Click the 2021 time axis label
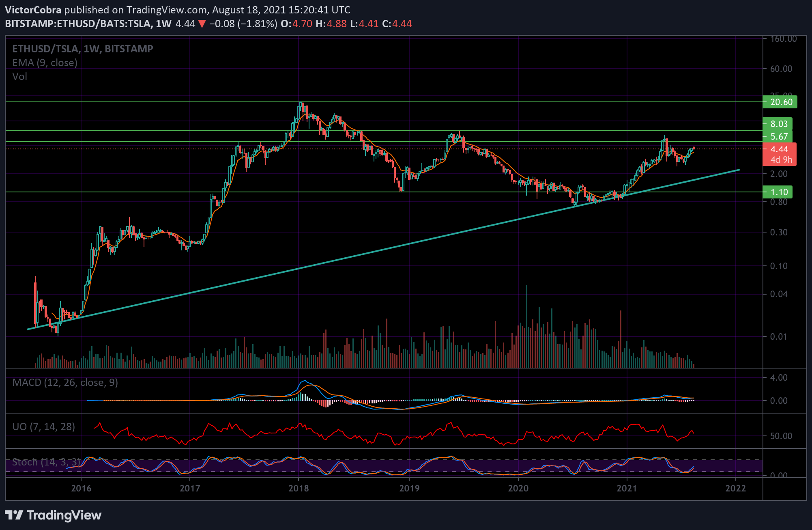The height and width of the screenshot is (530, 812). tap(627, 488)
